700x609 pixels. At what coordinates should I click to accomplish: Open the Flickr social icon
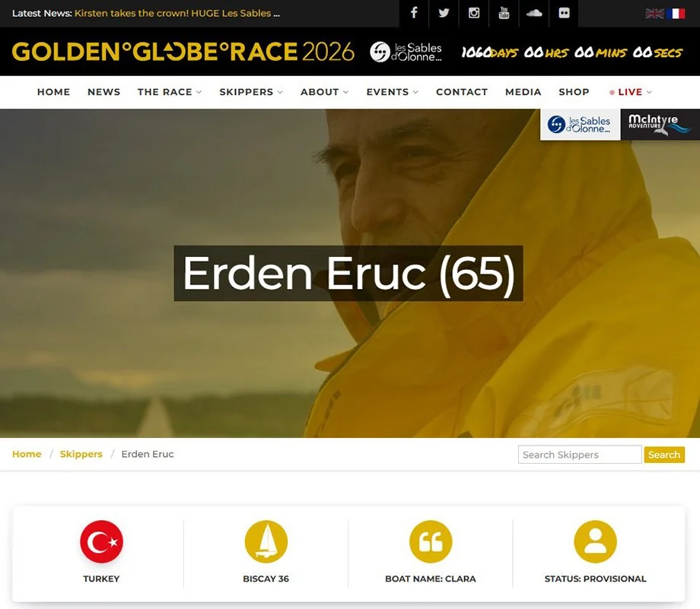[x=565, y=13]
